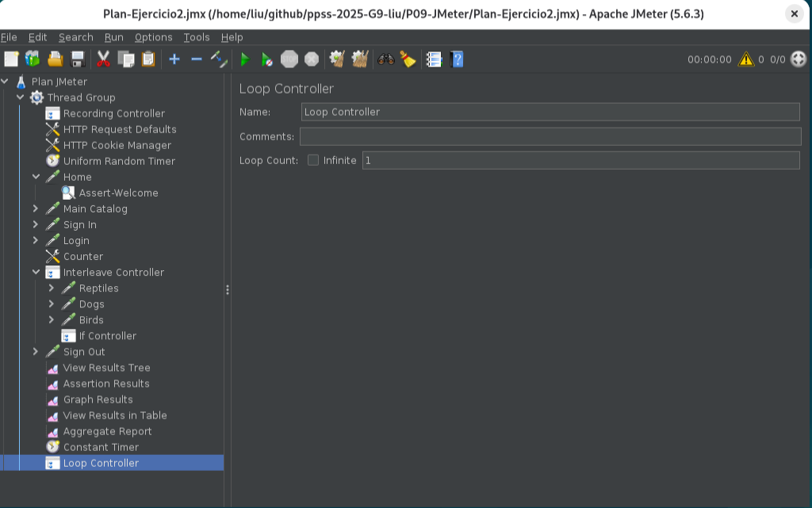Screen dimensions: 812x508
Task: Open the Edit menu
Action: (x=37, y=37)
